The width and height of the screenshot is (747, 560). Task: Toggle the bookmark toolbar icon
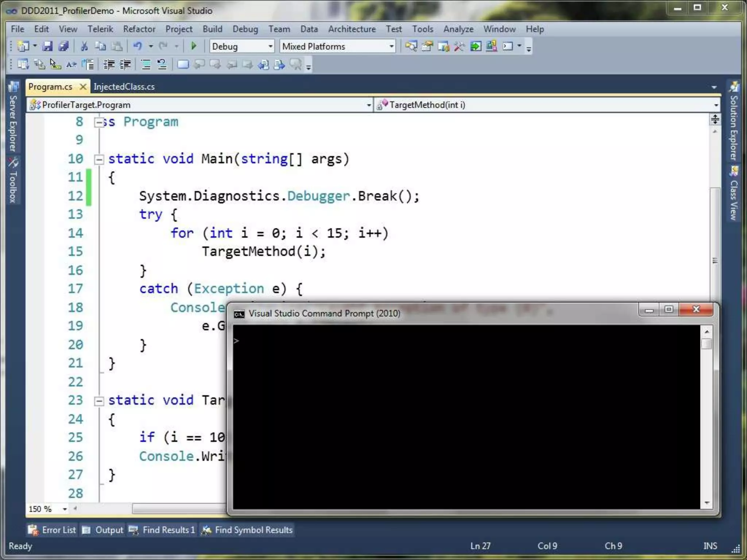pyautogui.click(x=183, y=65)
